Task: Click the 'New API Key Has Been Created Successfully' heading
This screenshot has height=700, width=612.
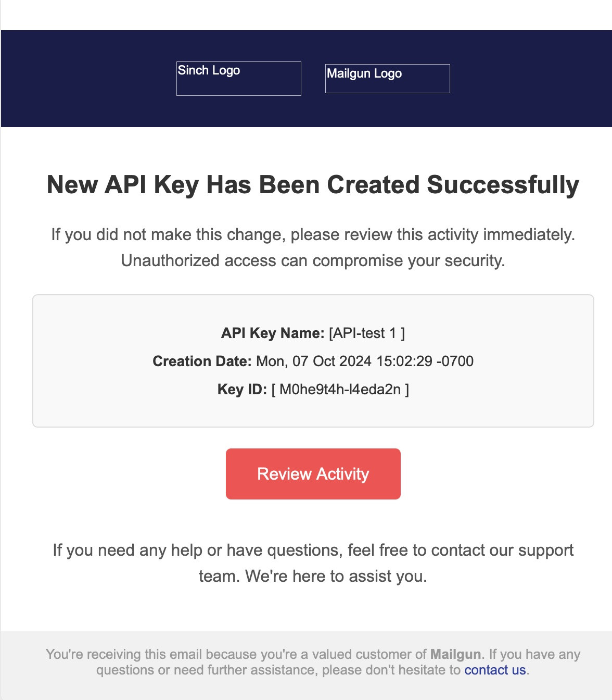Action: click(x=313, y=185)
